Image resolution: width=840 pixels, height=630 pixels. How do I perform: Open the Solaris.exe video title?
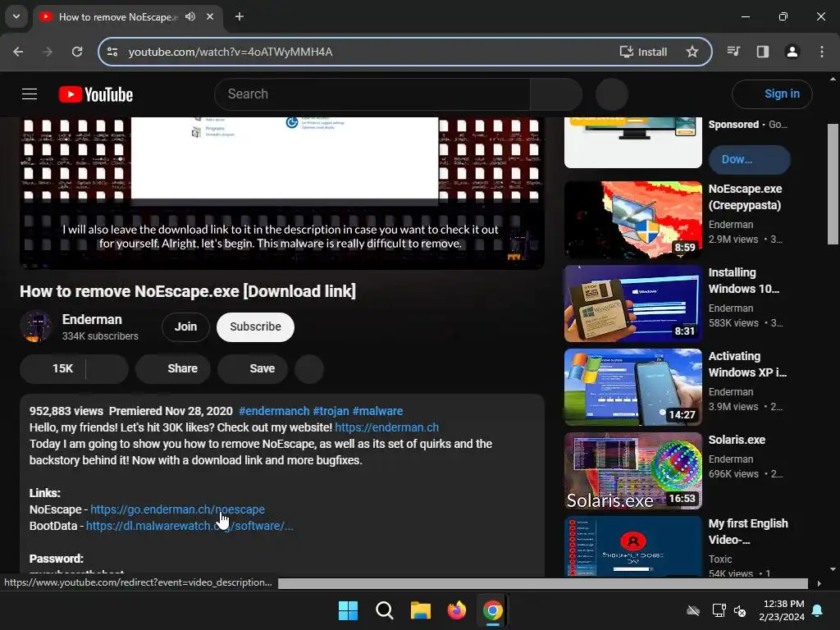tap(737, 440)
